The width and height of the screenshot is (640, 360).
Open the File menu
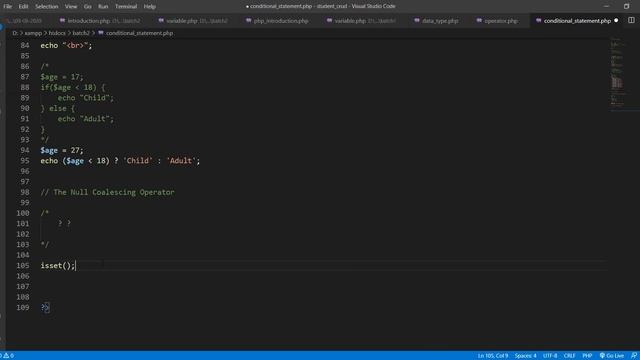7,7
